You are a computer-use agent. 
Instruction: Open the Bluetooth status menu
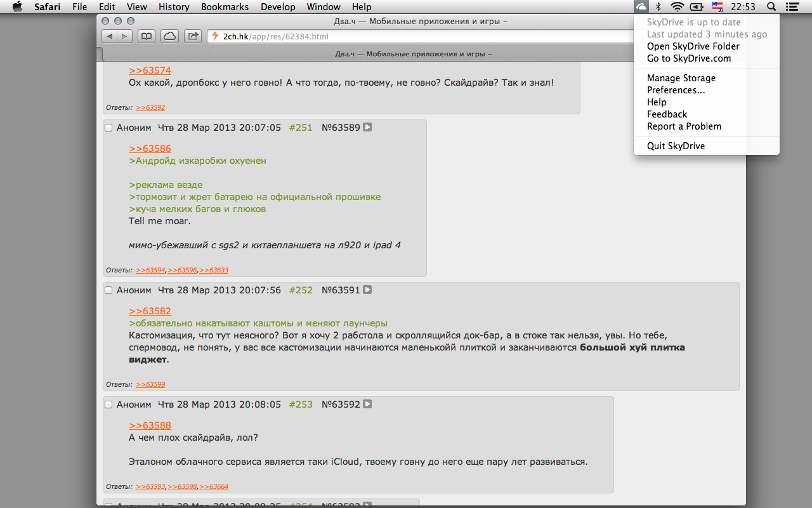[658, 7]
